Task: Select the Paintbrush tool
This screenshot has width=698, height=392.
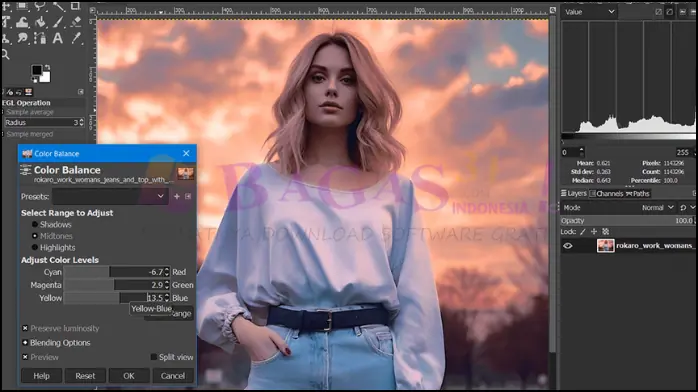Action: coord(58,22)
